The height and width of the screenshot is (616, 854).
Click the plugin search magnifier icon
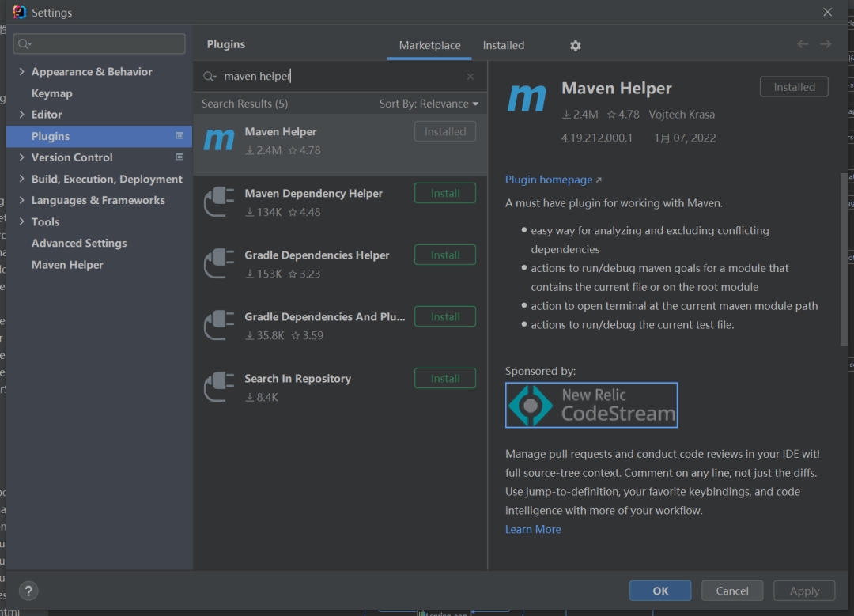click(x=210, y=76)
